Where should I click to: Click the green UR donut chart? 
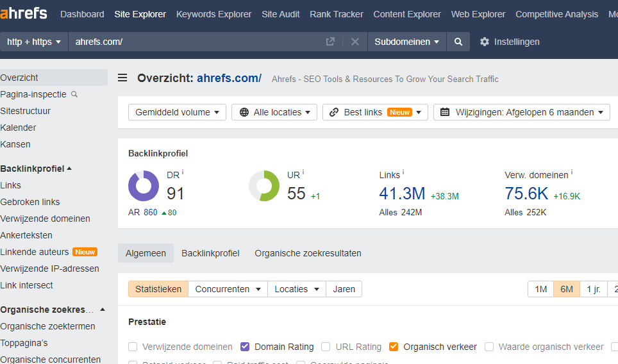[264, 186]
